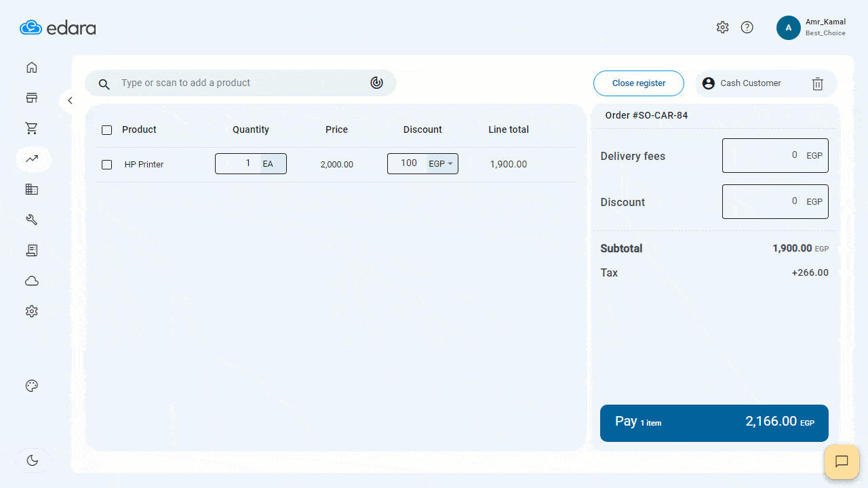Click the EA unit selector
This screenshot has width=868, height=488.
[273, 163]
